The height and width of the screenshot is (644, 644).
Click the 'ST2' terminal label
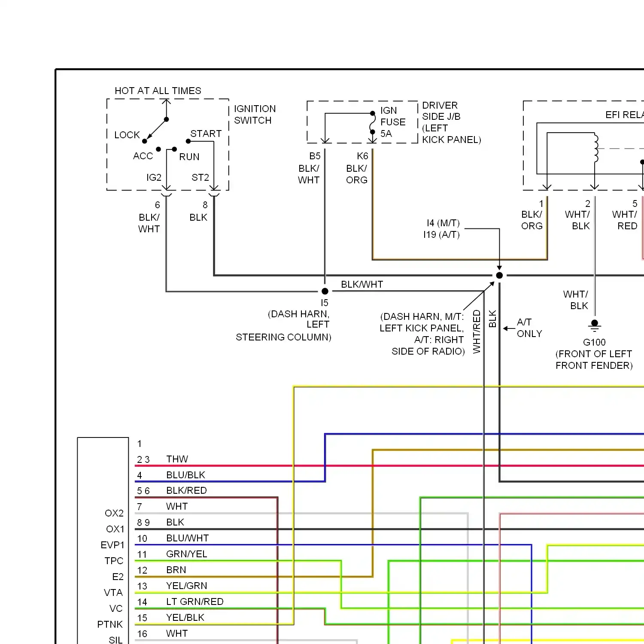point(200,177)
